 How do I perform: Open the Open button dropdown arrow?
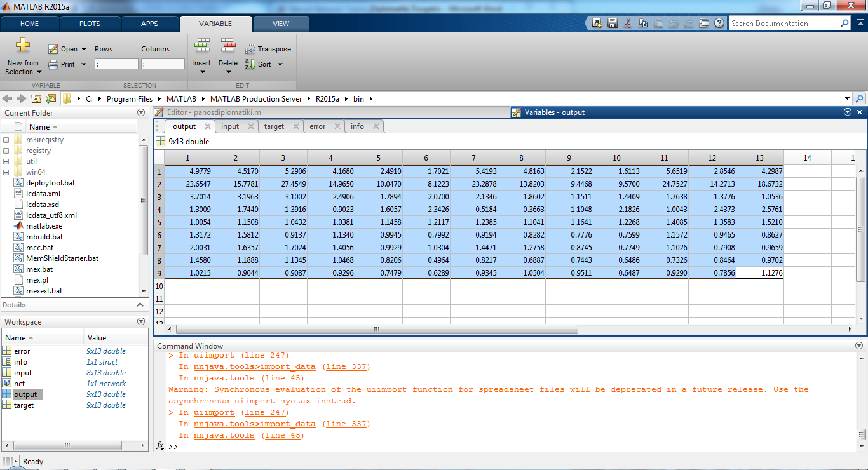[84, 49]
